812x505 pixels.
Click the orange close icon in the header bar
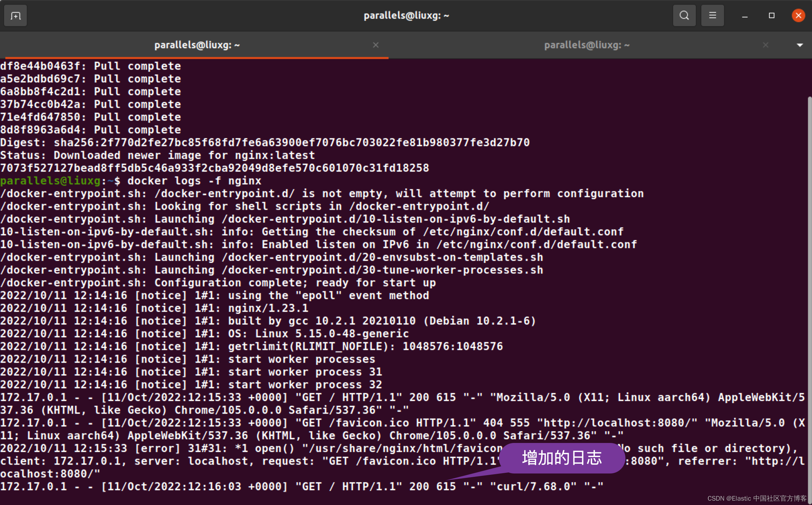(x=798, y=15)
